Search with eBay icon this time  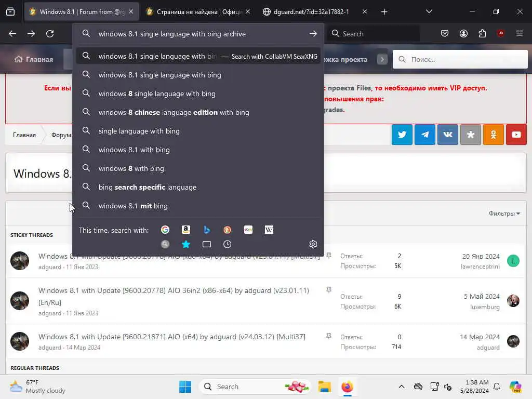coord(248,230)
